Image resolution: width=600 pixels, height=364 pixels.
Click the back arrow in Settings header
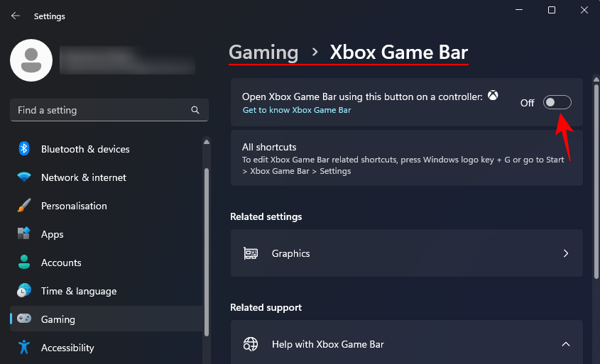(x=16, y=16)
